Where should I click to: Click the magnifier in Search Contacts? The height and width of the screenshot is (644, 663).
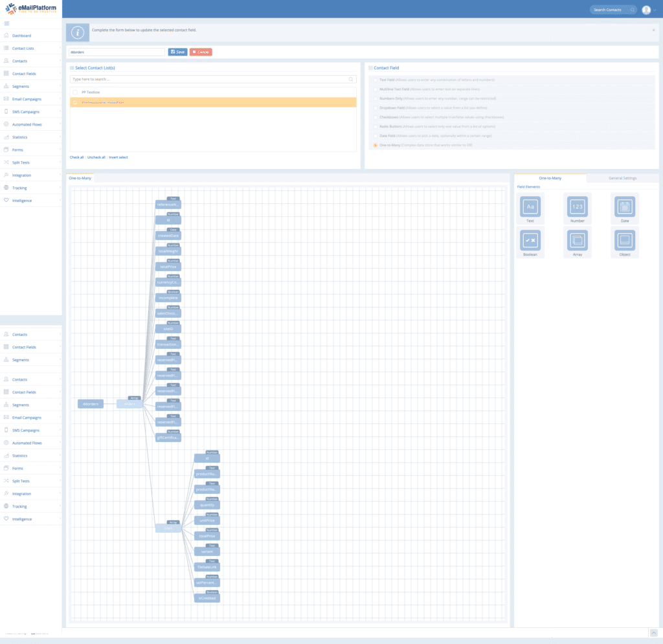click(632, 10)
